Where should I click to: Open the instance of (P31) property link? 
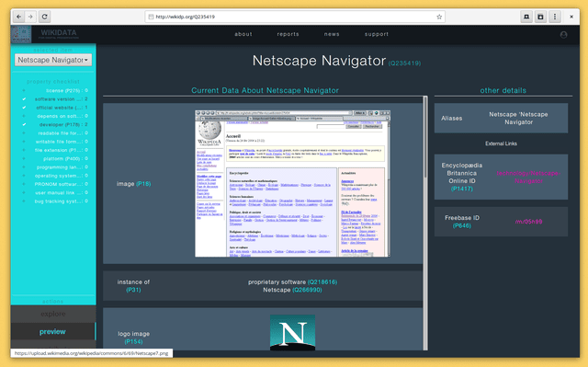tap(133, 290)
